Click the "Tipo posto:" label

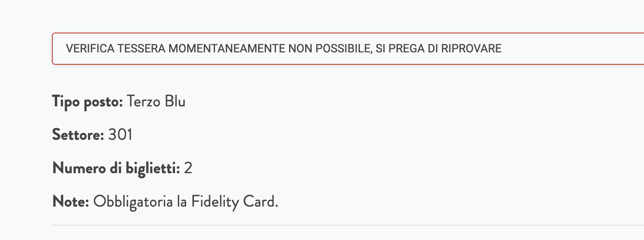coord(88,101)
